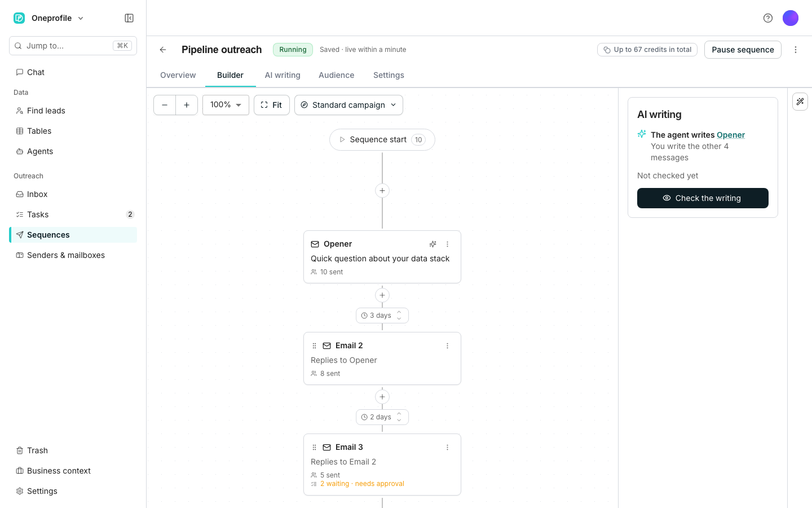Viewport: 812px width, 508px height.
Task: Click the Jump to search field
Action: [x=73, y=46]
